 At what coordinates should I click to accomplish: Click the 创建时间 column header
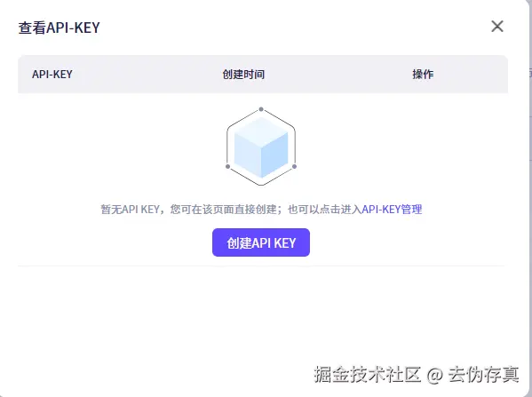[243, 74]
